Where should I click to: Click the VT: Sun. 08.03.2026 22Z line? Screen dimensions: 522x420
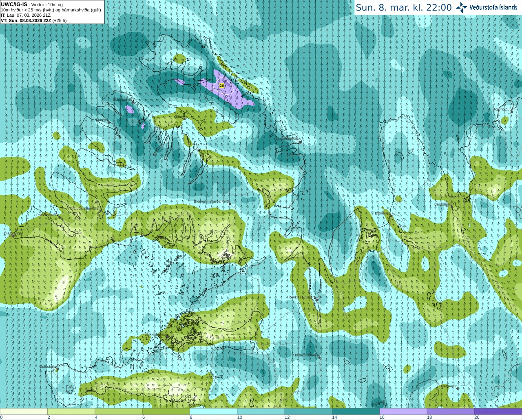33,20
